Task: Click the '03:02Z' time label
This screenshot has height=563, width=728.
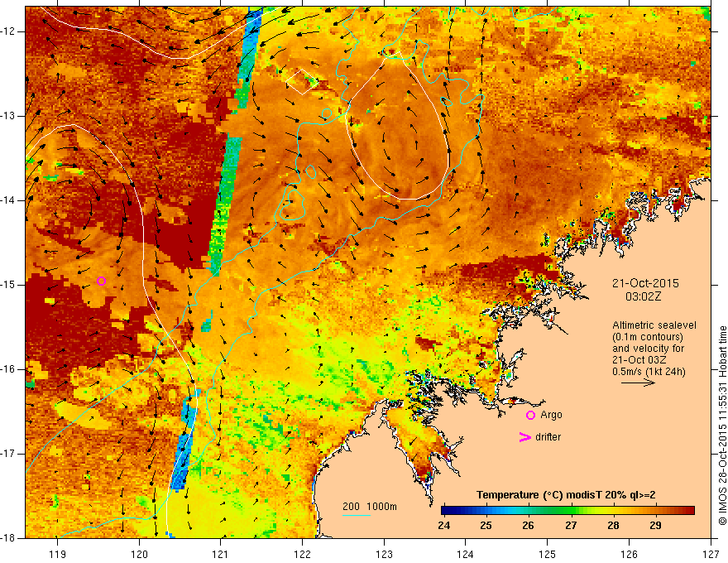Action: coord(643,296)
